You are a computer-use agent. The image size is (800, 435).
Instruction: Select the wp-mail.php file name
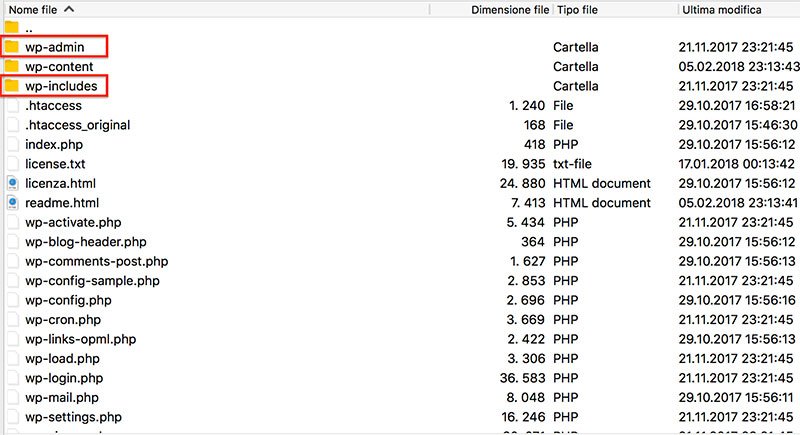[62, 397]
